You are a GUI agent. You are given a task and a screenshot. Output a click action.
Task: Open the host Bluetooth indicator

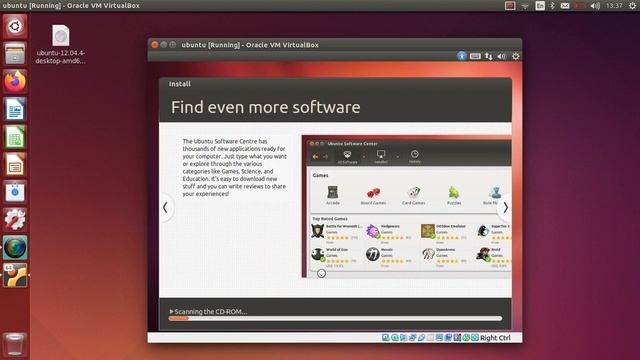pyautogui.click(x=552, y=6)
